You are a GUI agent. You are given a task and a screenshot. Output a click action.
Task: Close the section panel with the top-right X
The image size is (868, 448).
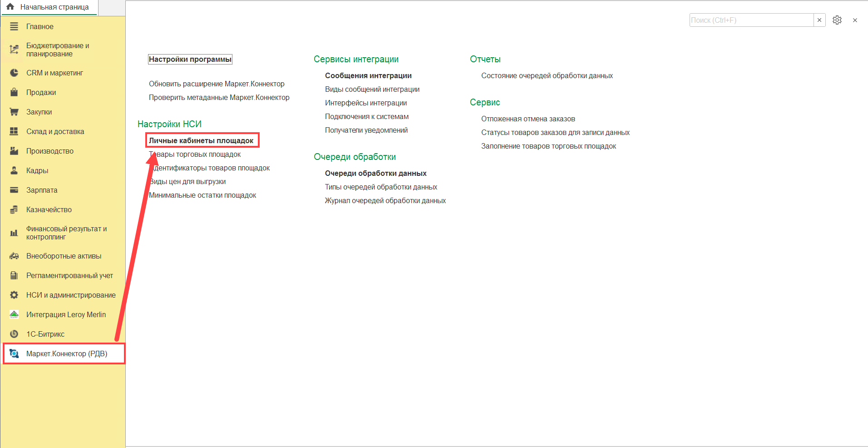pyautogui.click(x=855, y=20)
